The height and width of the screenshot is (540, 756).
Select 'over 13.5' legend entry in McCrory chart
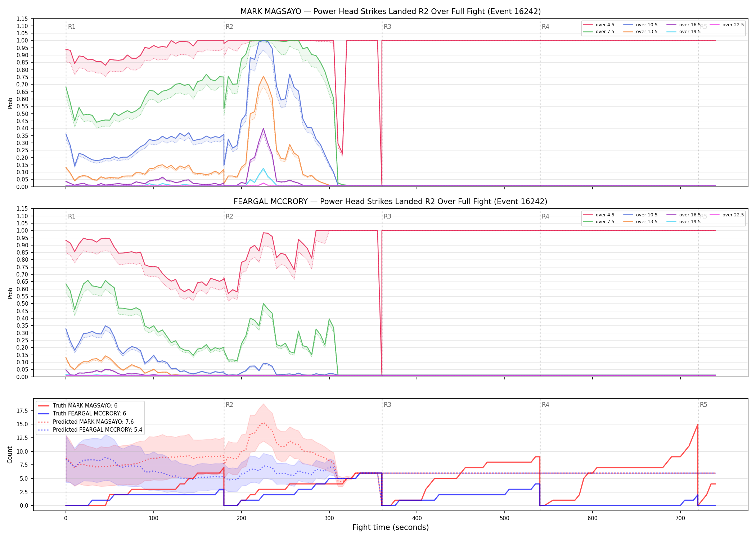[x=640, y=222]
